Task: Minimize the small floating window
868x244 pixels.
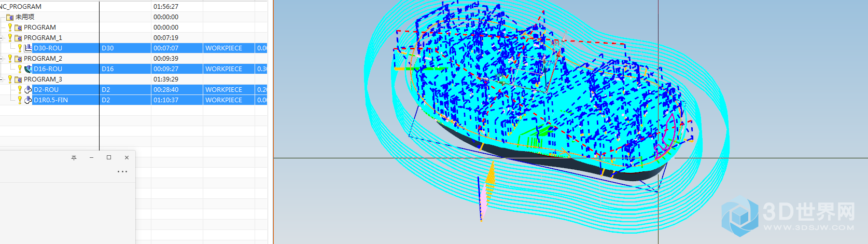Action: [91, 157]
